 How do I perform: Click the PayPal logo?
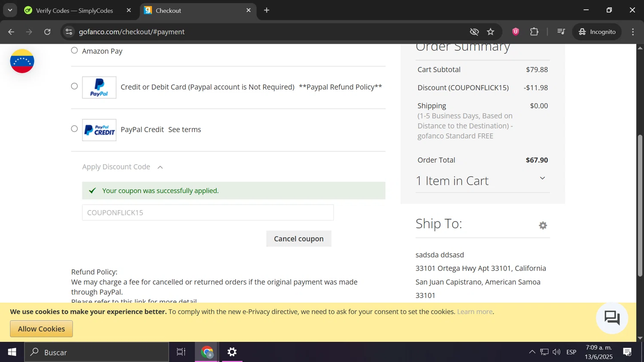pos(99,87)
